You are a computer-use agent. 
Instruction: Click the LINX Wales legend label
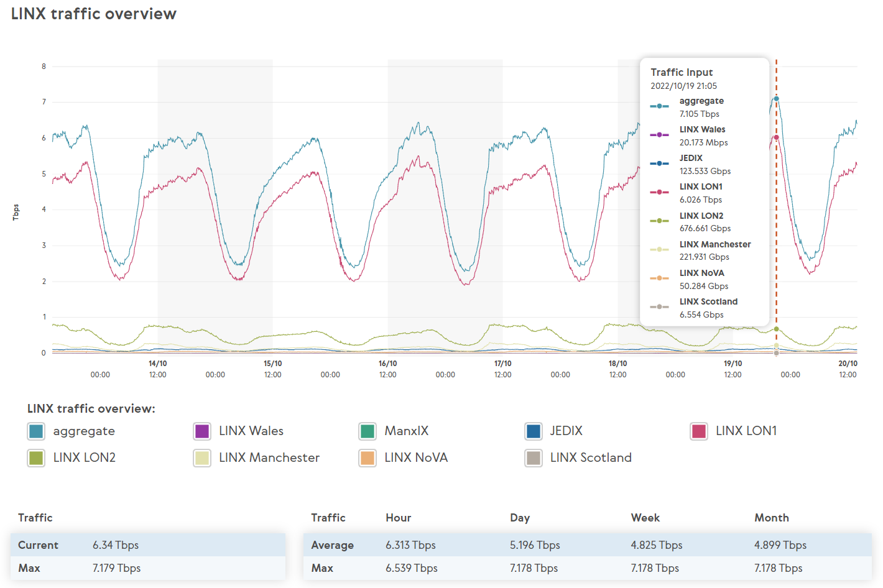pyautogui.click(x=251, y=431)
